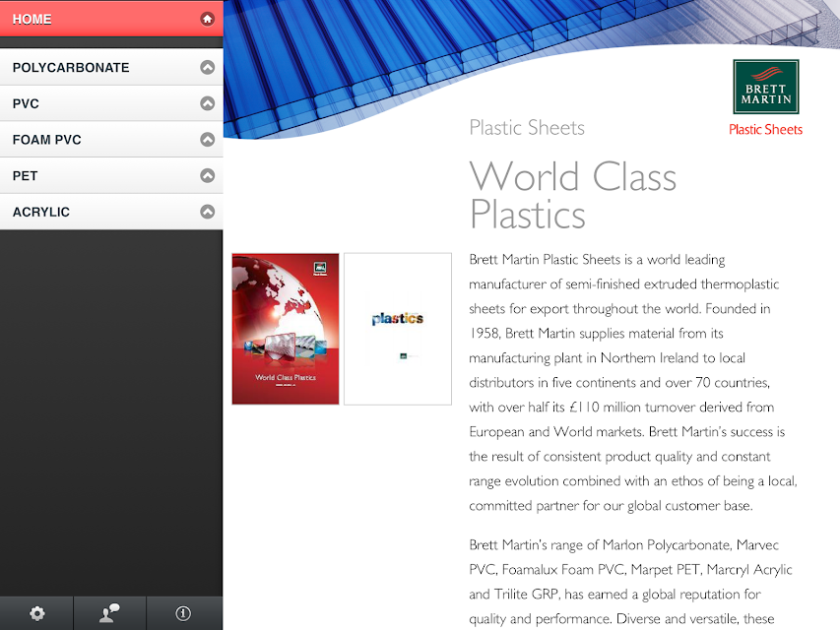Open the Foam PVC category
The height and width of the screenshot is (630, 840).
111,139
